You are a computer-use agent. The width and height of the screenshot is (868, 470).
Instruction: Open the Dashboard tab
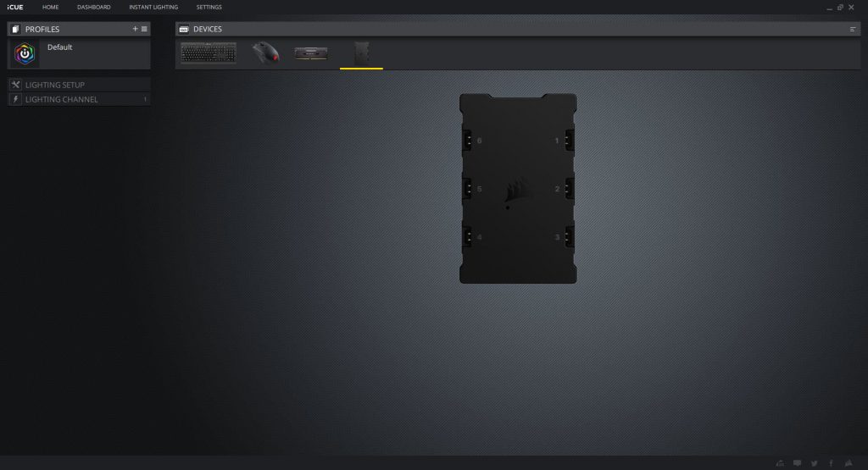pos(93,7)
